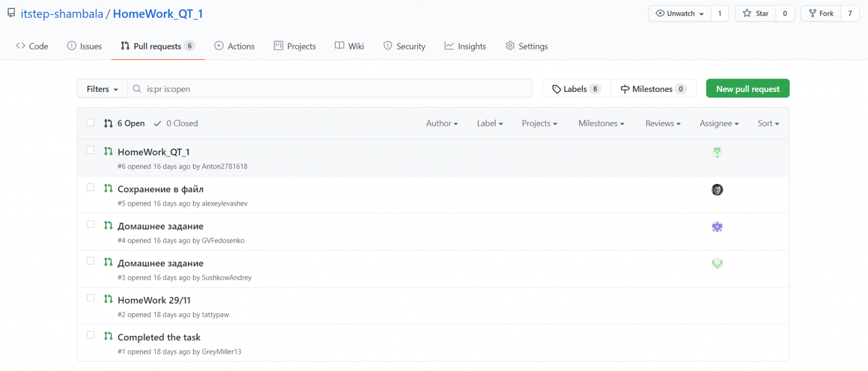Select the Pull requests tab
The width and height of the screenshot is (868, 371).
158,46
